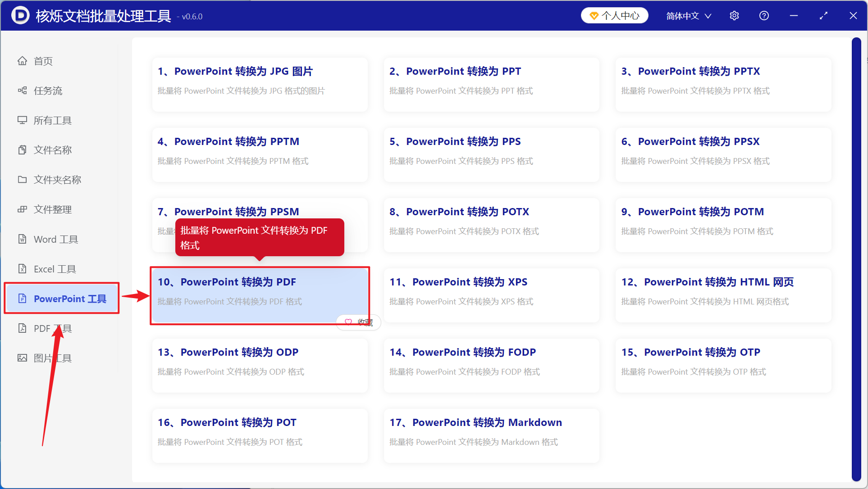Open PowerPoint 转换为 XPS tool
Image resolution: width=868 pixels, height=489 pixels.
click(492, 295)
